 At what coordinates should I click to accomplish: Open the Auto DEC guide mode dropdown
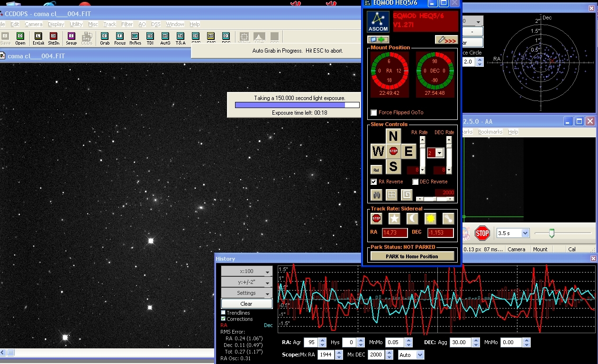click(x=411, y=355)
